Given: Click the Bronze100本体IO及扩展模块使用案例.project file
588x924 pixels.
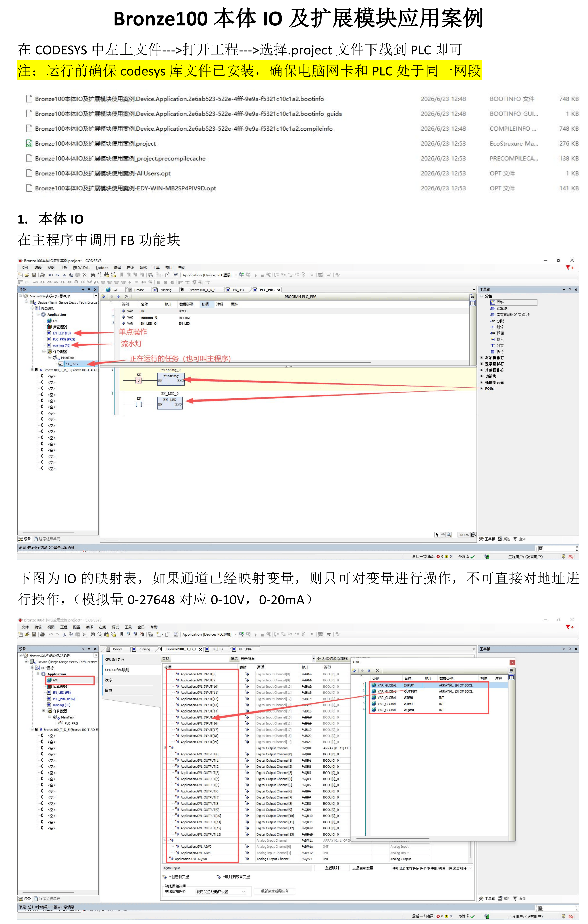Looking at the screenshot, I should coord(95,144).
